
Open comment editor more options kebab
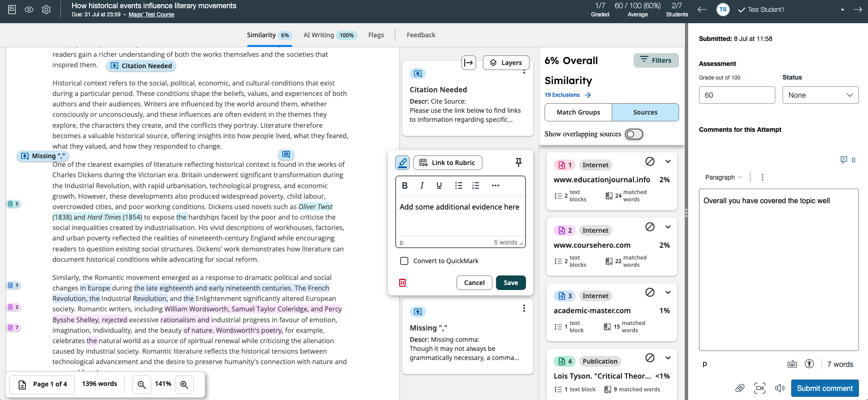(763, 177)
